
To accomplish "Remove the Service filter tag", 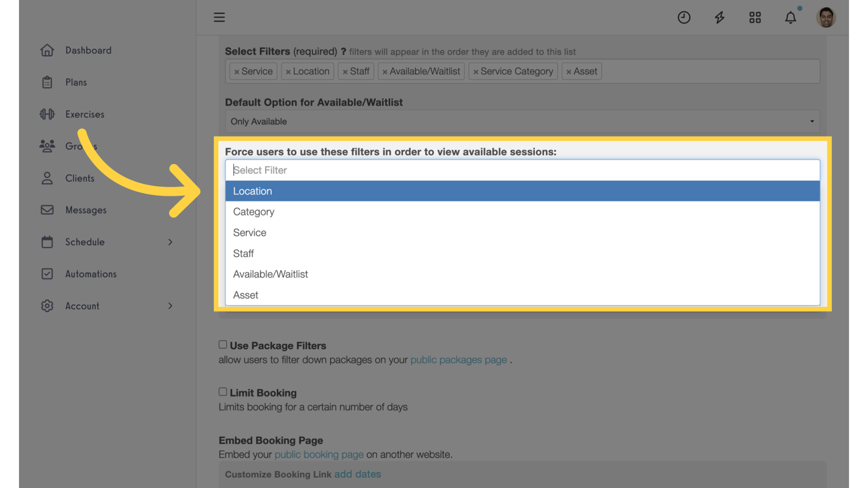I will tap(237, 72).
